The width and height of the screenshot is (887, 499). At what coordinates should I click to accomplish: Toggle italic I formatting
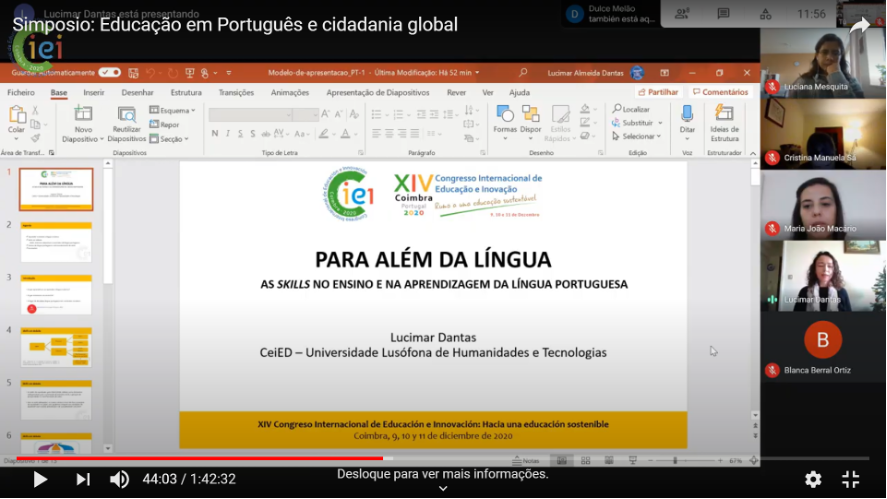pos(227,134)
